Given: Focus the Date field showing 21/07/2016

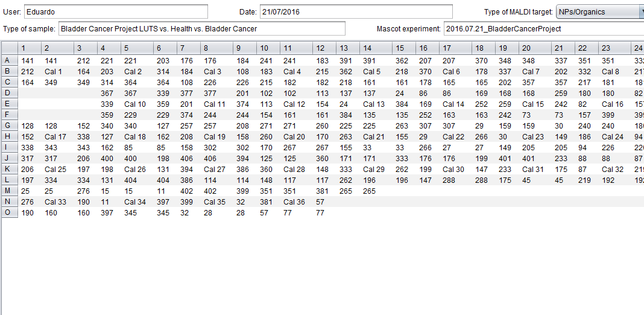Looking at the screenshot, I should [x=356, y=12].
